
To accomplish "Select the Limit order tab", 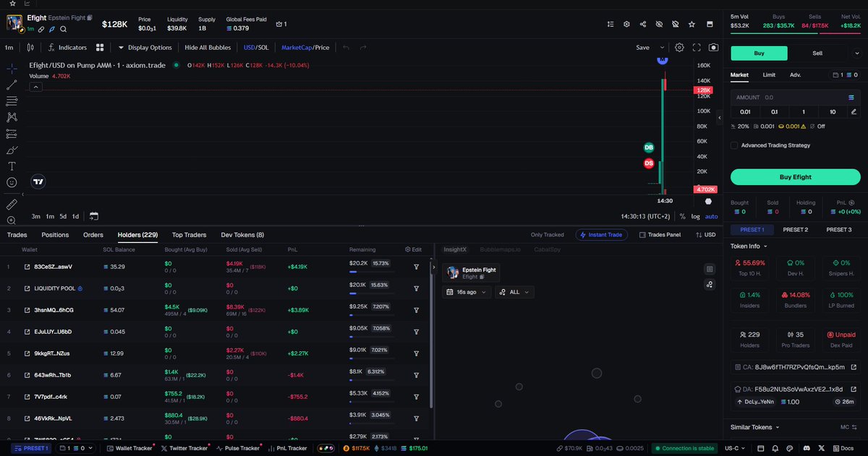I will (x=769, y=74).
